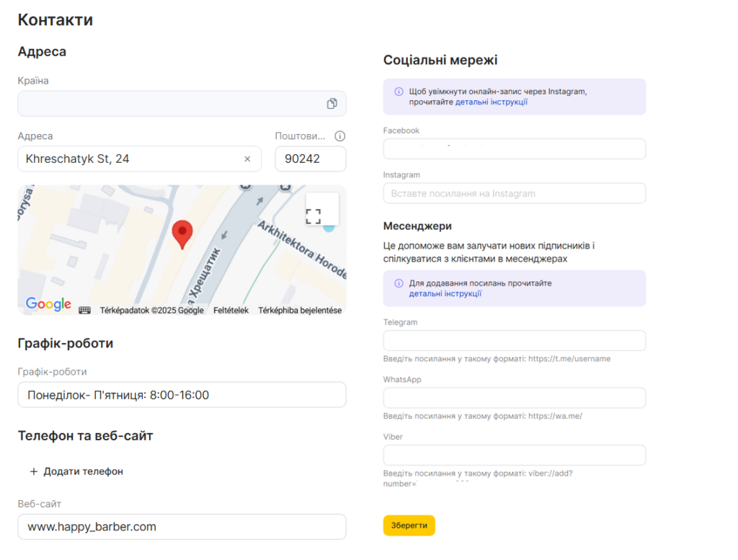Click the info icon beside the postal code label
The width and height of the screenshot is (738, 560).
340,136
